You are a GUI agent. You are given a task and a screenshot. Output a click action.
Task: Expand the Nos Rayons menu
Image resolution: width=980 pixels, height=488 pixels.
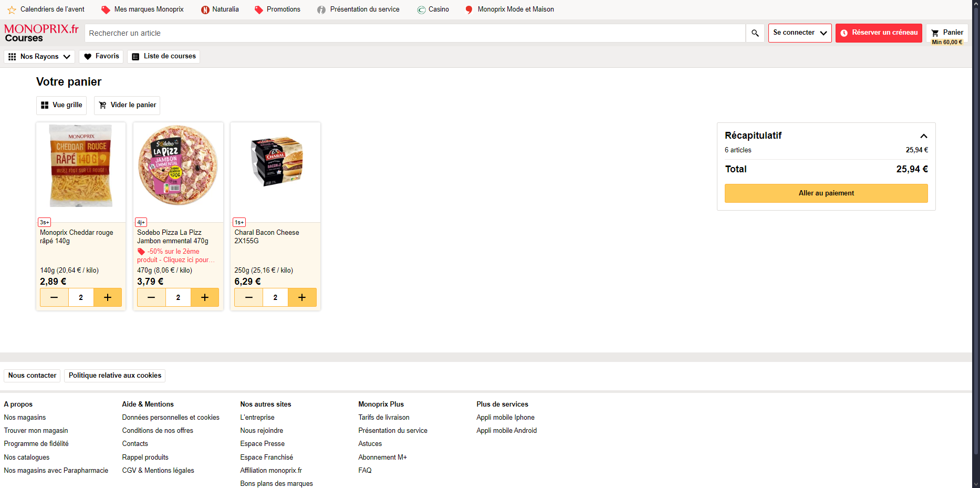[39, 57]
